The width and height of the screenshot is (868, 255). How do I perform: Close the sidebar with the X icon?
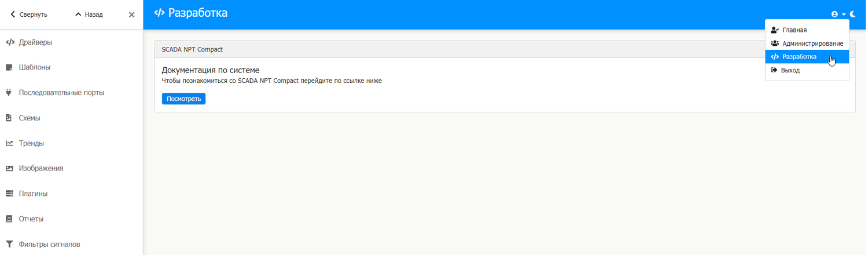(131, 14)
